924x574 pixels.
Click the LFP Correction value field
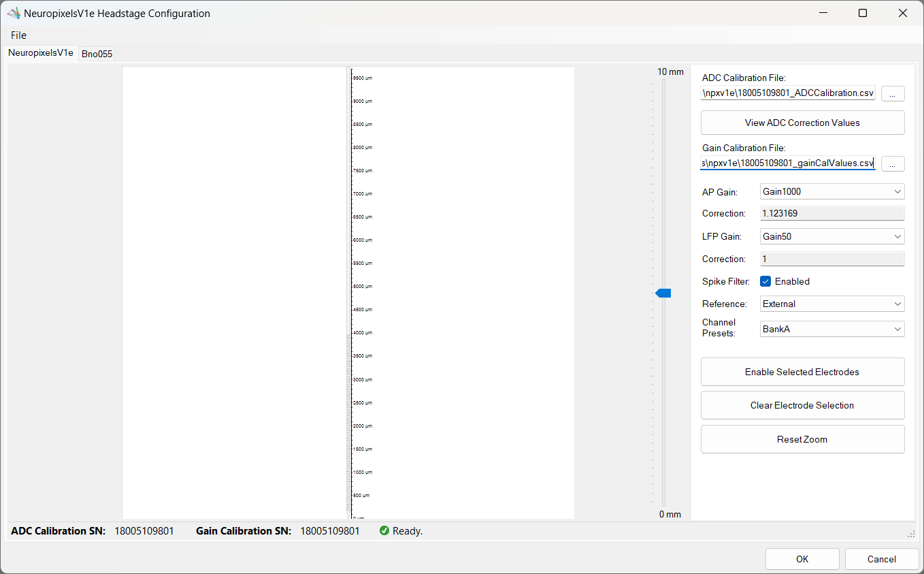tap(832, 259)
